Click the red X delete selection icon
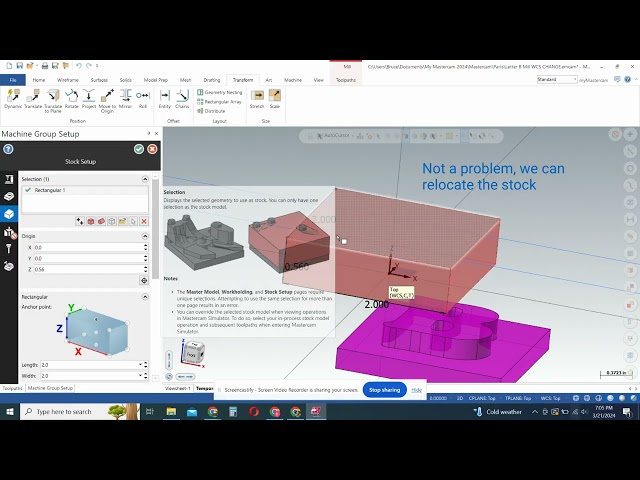Image resolution: width=640 pixels, height=480 pixels. [x=144, y=221]
